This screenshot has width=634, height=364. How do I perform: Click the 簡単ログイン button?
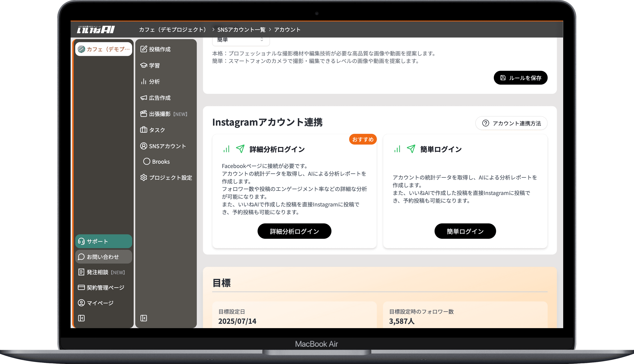click(x=465, y=231)
